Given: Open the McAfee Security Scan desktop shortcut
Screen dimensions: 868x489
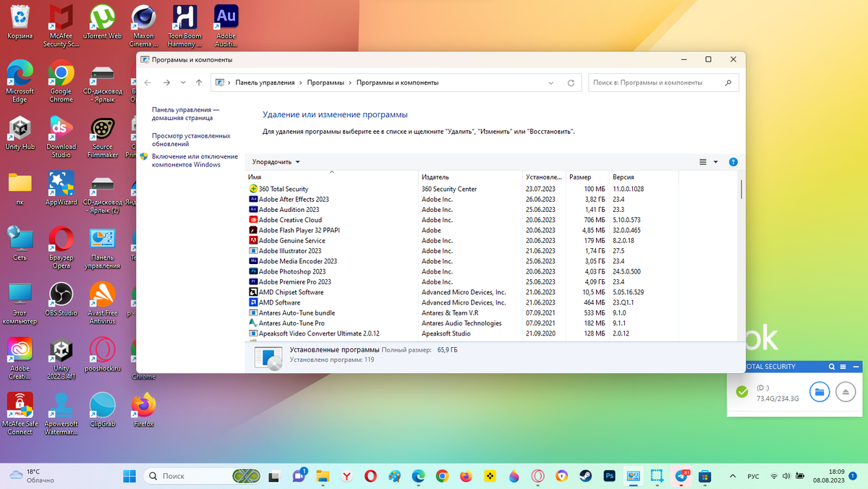Looking at the screenshot, I should tap(61, 25).
